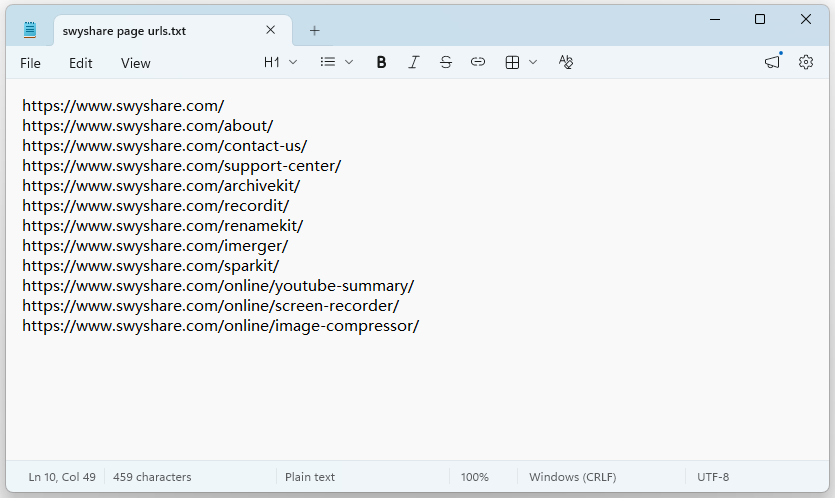This screenshot has width=835, height=498.
Task: Click the Notepad app icon in title bar
Action: (x=30, y=30)
